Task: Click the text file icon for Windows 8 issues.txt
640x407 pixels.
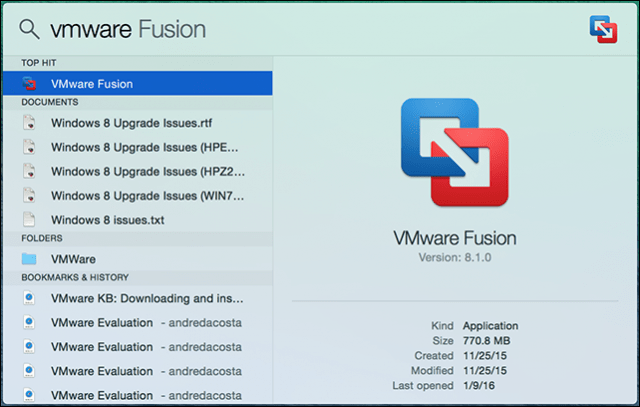Action: pos(29,219)
